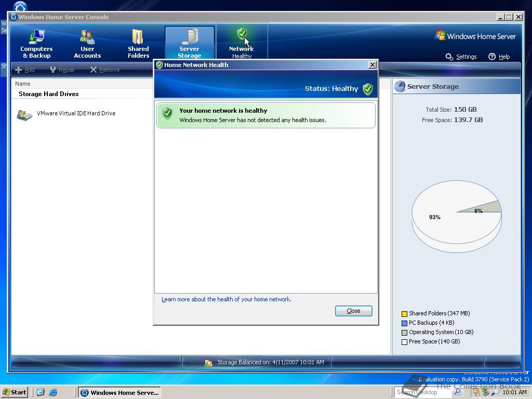
Task: Select the VMware Virtual IDE Hard Drive entry
Action: (x=76, y=113)
